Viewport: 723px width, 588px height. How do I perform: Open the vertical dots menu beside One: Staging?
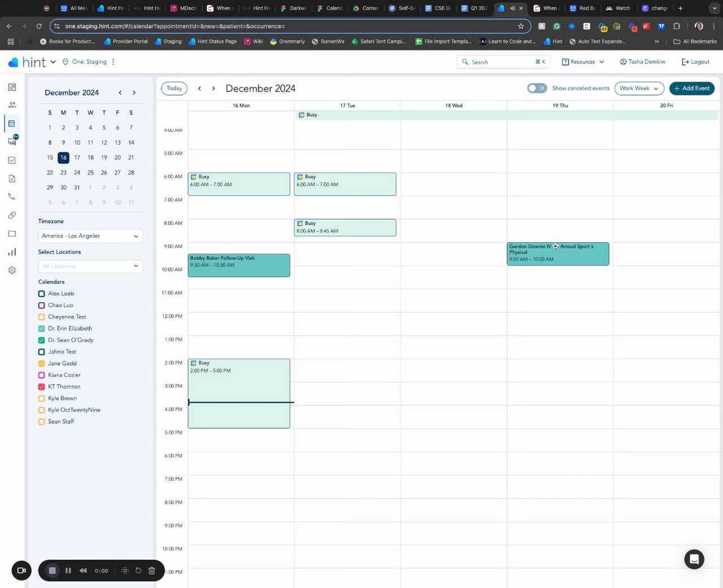113,62
